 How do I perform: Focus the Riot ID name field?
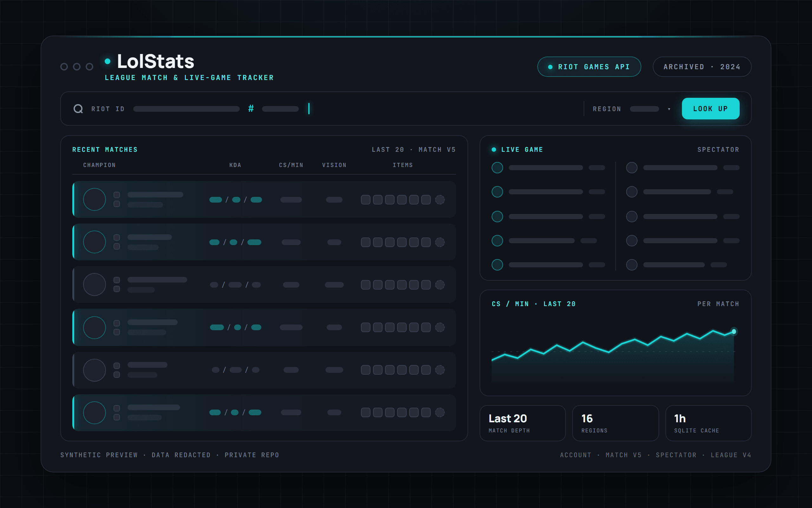click(x=186, y=109)
